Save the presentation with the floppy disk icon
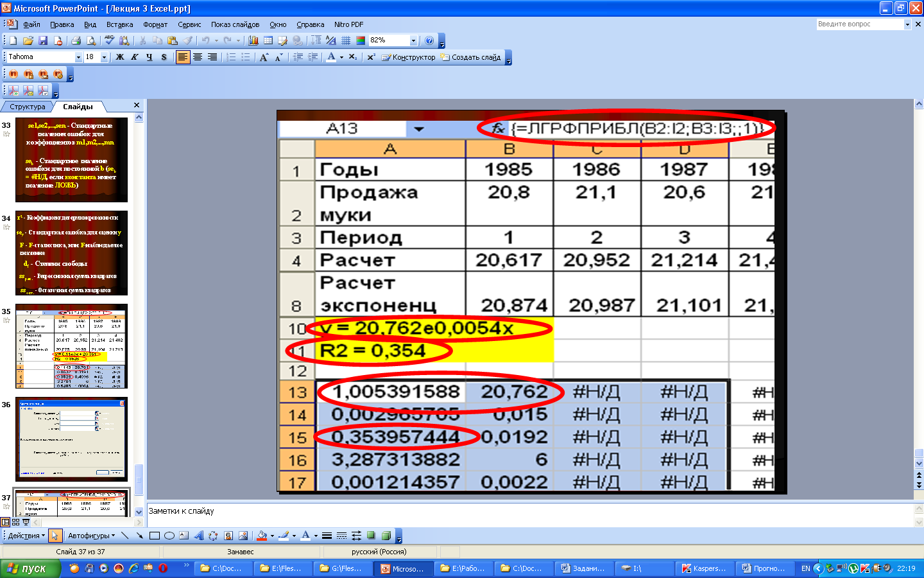 tap(43, 40)
